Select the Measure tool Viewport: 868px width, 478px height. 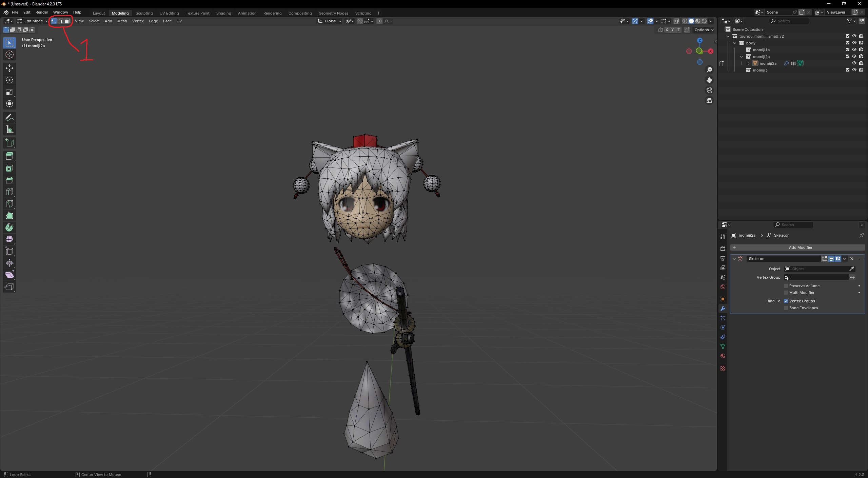coord(9,130)
